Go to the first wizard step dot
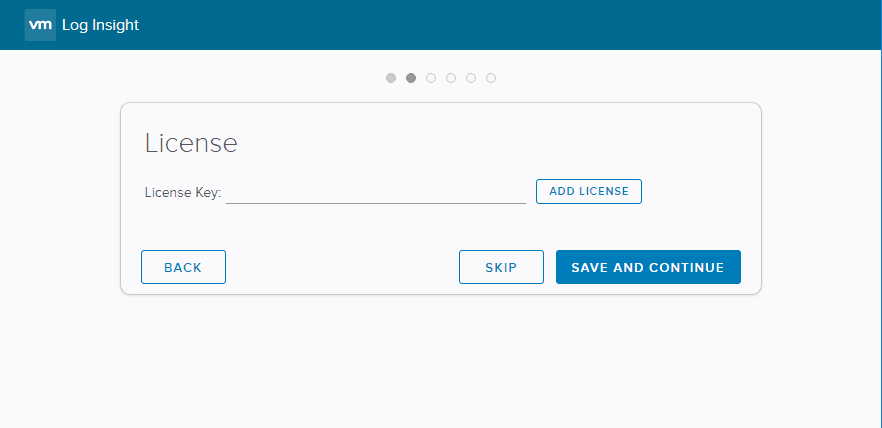The image size is (882, 428). click(391, 78)
